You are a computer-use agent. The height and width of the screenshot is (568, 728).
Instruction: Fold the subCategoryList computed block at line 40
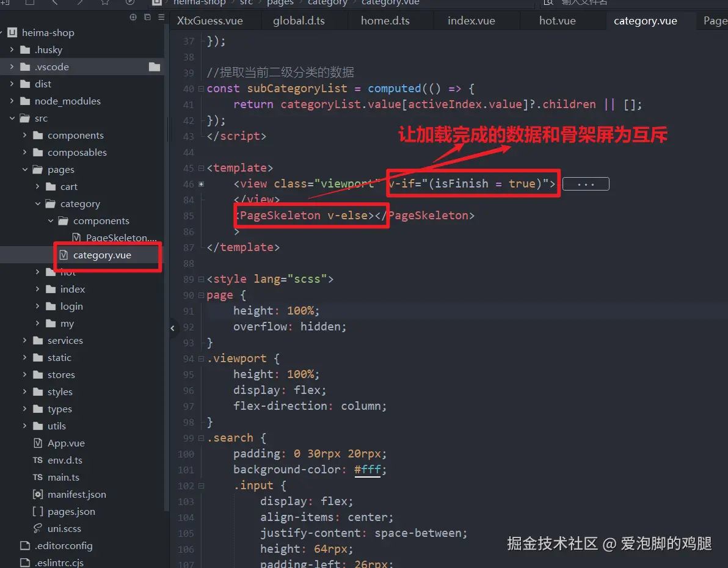[x=201, y=89]
